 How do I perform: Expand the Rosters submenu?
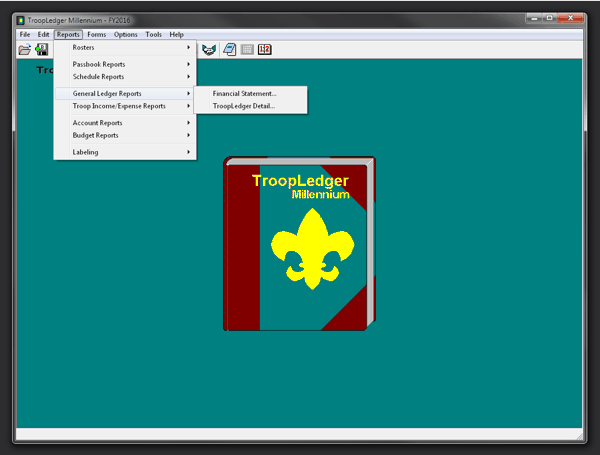125,47
